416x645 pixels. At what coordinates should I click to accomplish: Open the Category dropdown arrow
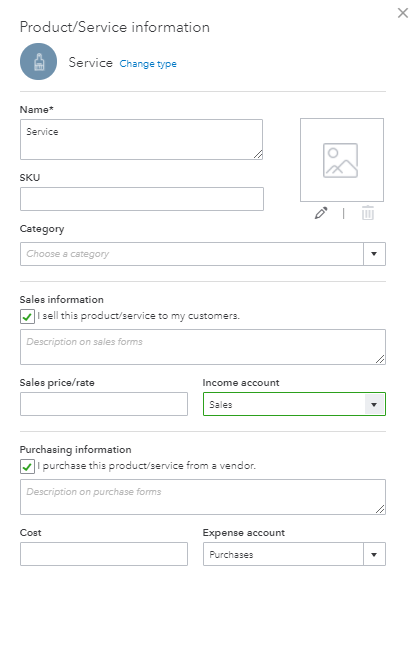tap(374, 254)
